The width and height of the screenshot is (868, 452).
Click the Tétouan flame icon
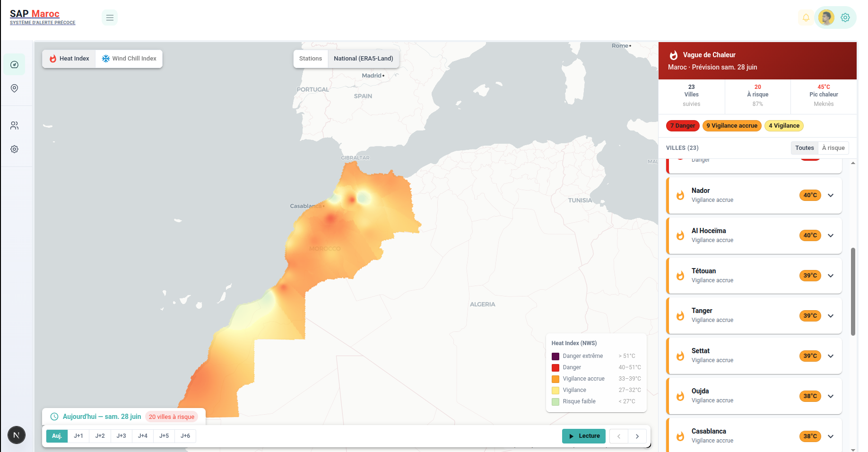[x=680, y=276]
